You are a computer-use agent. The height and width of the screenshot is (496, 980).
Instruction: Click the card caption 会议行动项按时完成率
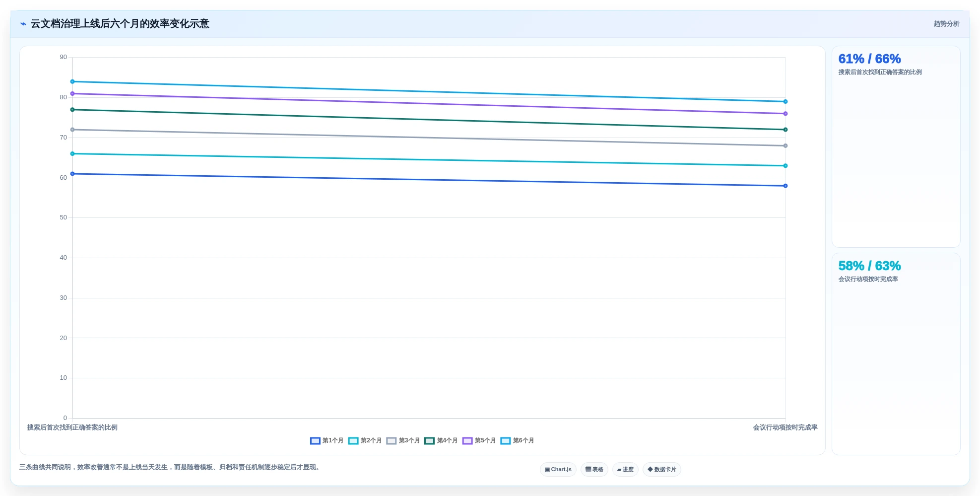(868, 280)
